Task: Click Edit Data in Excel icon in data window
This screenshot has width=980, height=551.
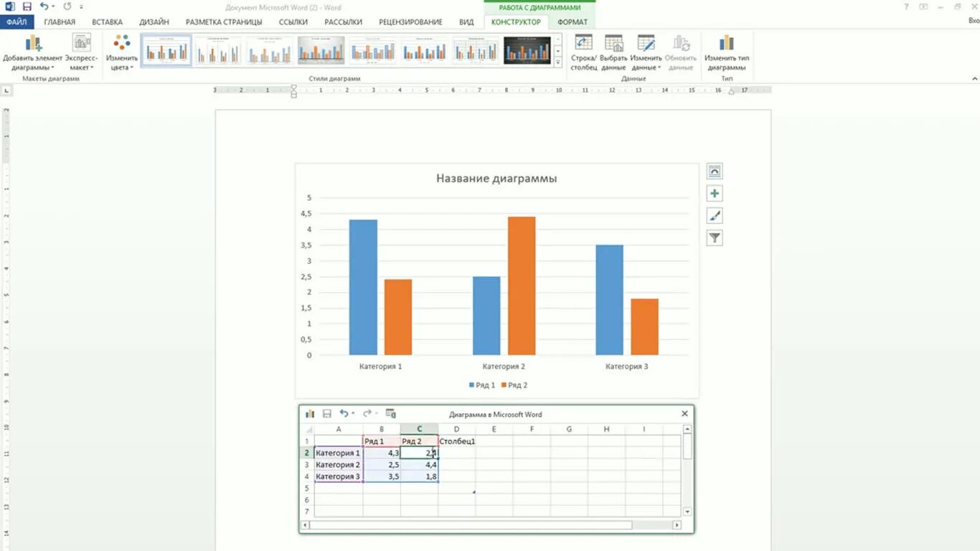Action: (x=391, y=414)
